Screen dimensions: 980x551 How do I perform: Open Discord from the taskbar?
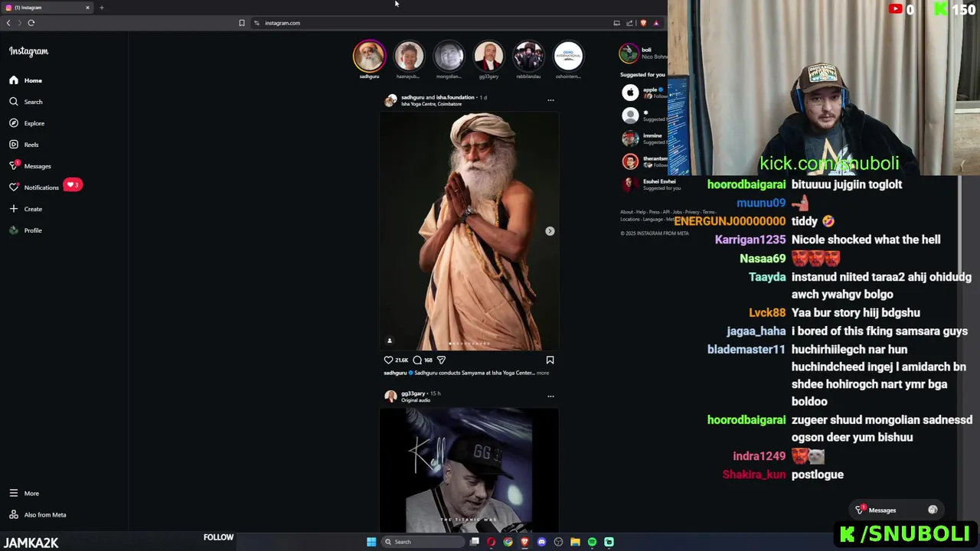541,542
